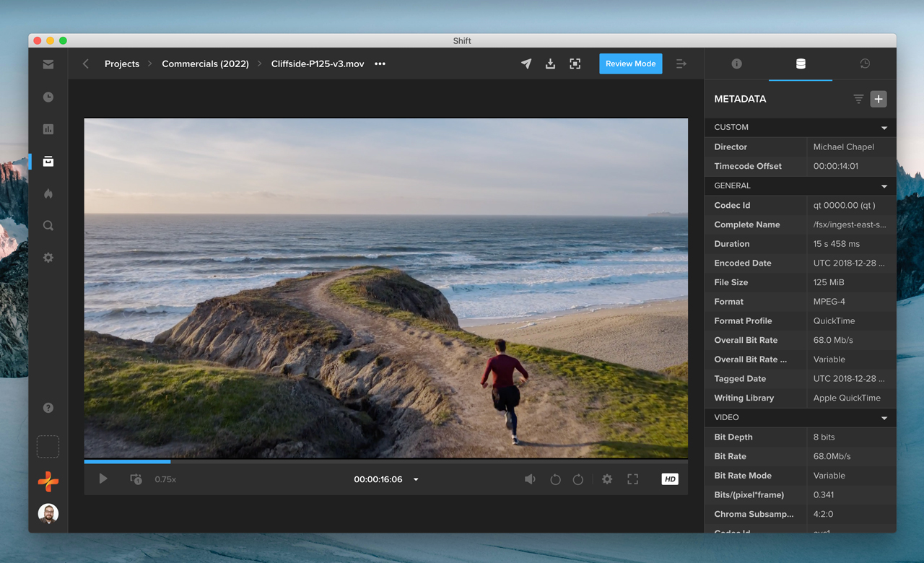
Task: Click the METADATA panel heading
Action: point(740,99)
